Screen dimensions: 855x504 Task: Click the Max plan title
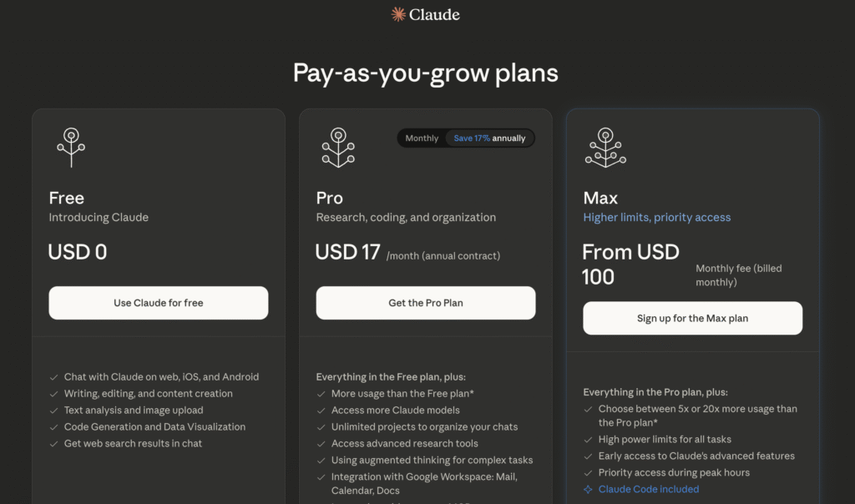[600, 198]
